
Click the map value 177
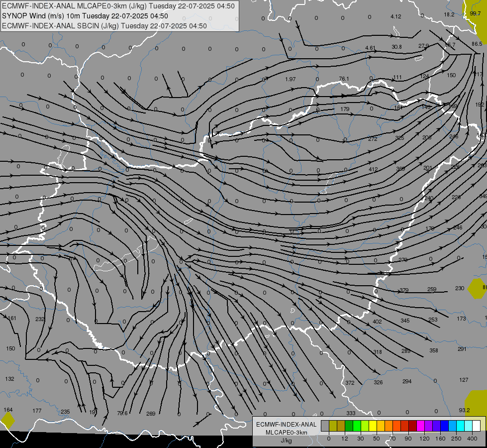pos(37,411)
